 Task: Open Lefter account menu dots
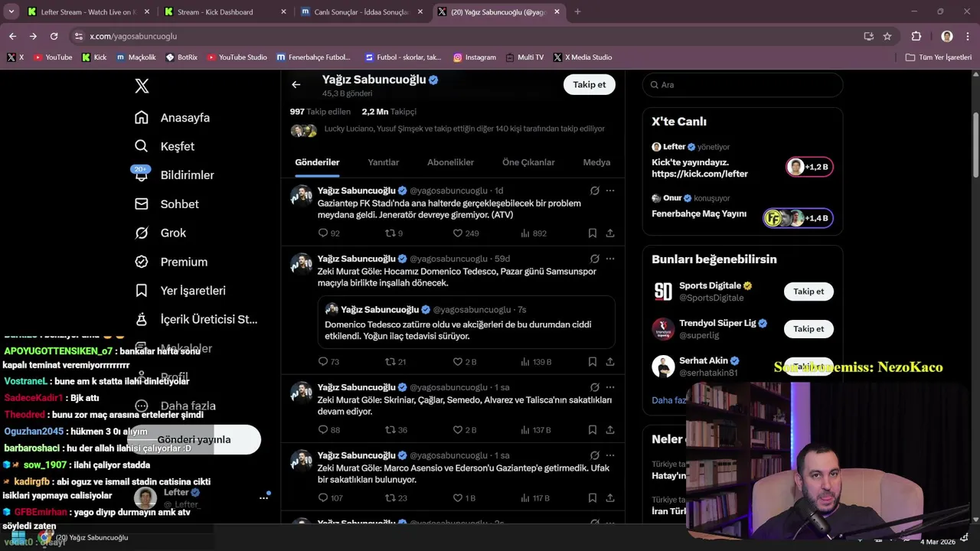coord(263,497)
